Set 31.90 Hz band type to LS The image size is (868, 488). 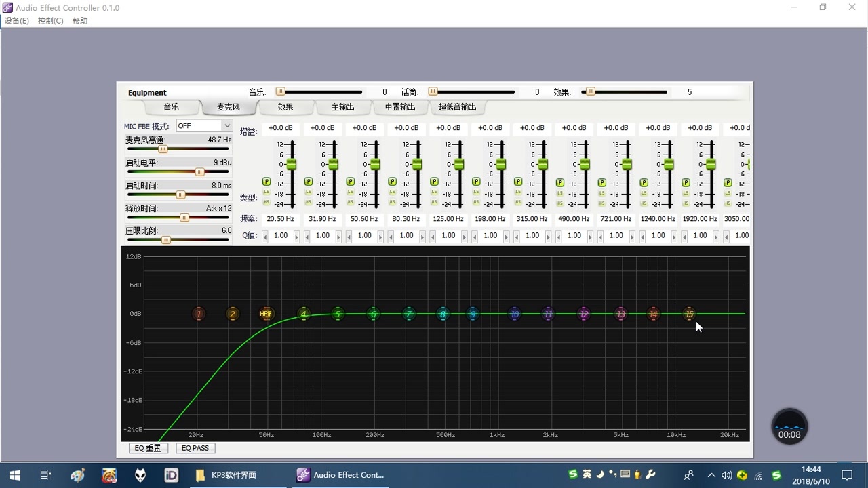[x=309, y=192]
